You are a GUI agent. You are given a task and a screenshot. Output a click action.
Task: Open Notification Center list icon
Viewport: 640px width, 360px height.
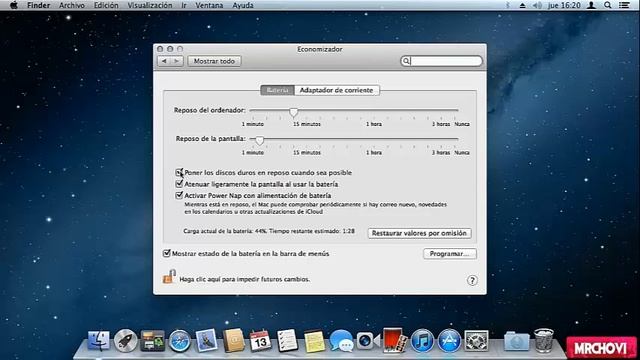click(624, 5)
